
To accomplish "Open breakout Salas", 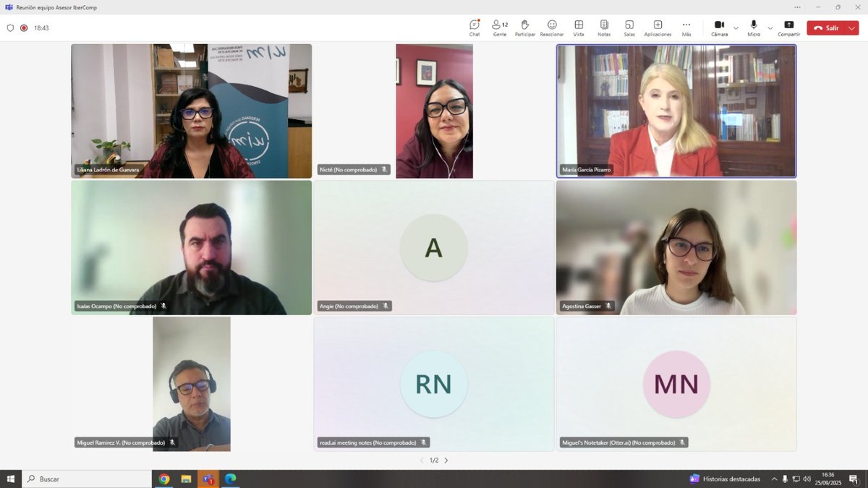I will [629, 27].
